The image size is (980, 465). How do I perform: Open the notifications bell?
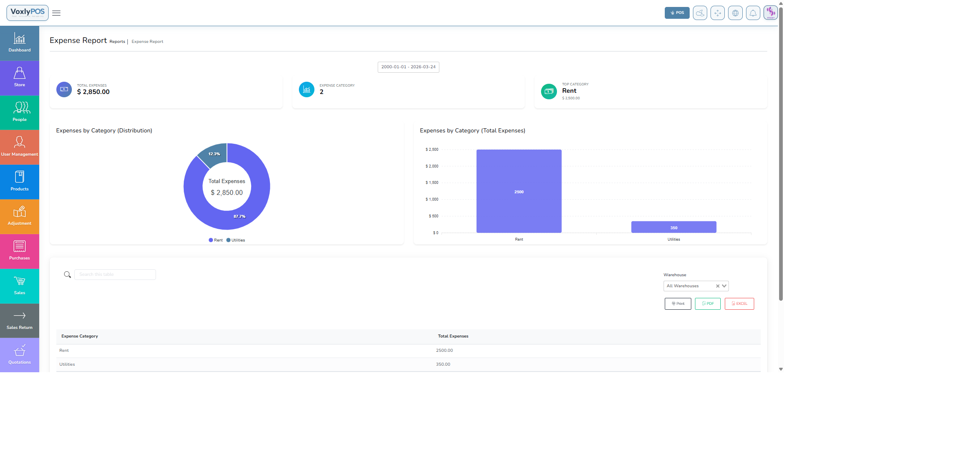click(753, 13)
